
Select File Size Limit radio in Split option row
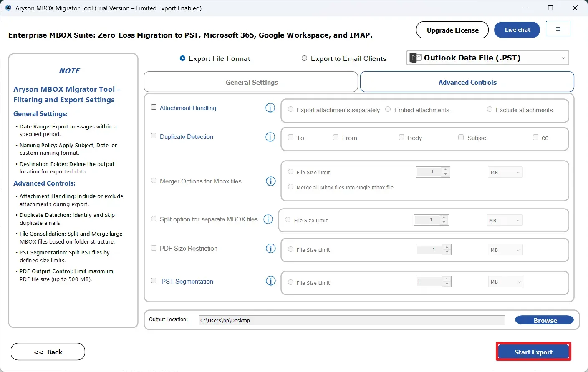pyautogui.click(x=288, y=219)
